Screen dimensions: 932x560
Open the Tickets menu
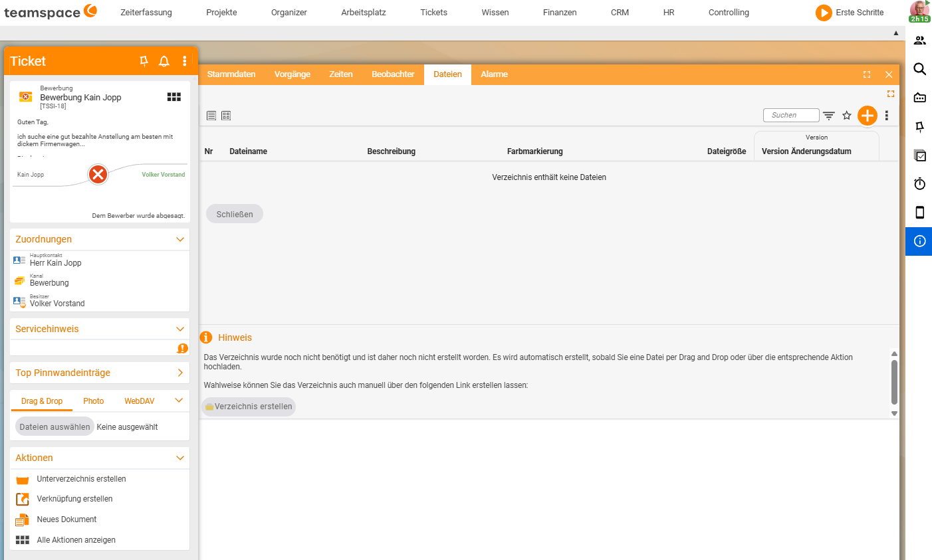point(434,13)
